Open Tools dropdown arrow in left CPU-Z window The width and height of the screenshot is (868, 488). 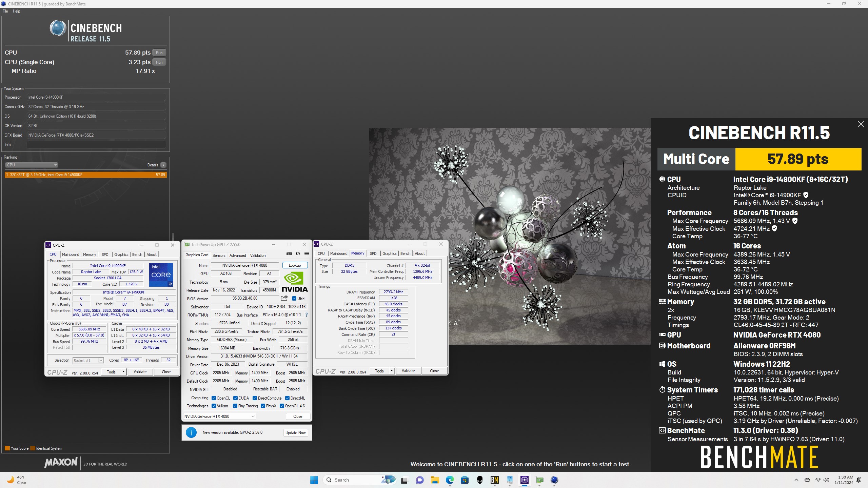pos(123,372)
